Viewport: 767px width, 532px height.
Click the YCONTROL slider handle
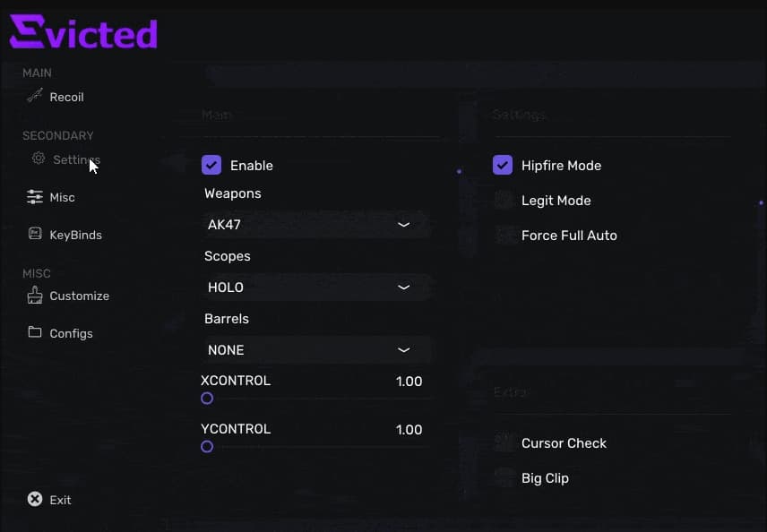(x=207, y=446)
